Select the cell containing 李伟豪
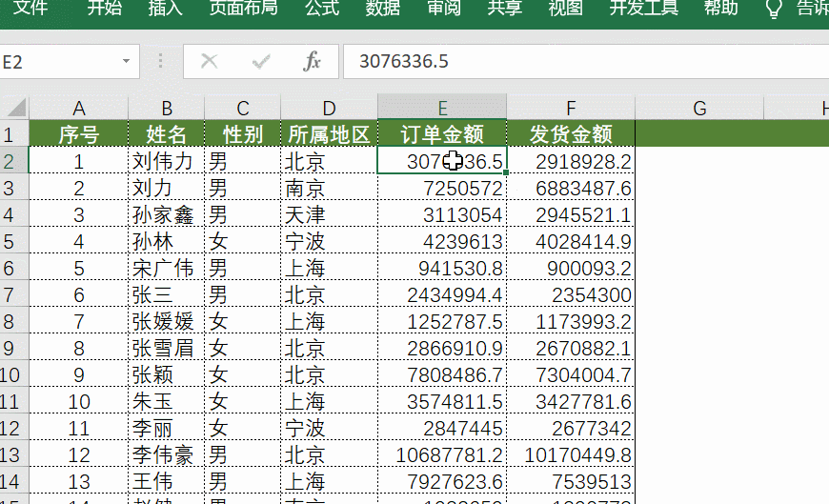Image resolution: width=829 pixels, height=504 pixels. (167, 454)
